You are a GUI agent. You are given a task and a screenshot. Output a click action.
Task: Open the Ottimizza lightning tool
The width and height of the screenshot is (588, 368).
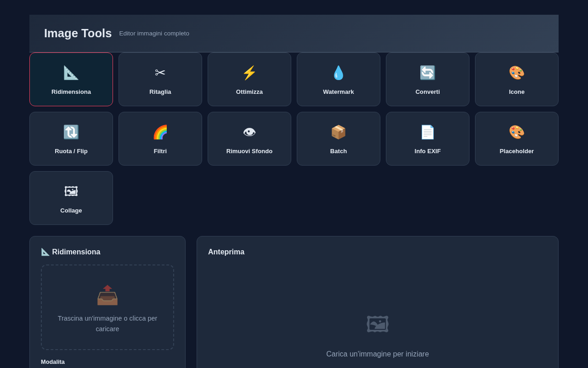[x=249, y=79]
